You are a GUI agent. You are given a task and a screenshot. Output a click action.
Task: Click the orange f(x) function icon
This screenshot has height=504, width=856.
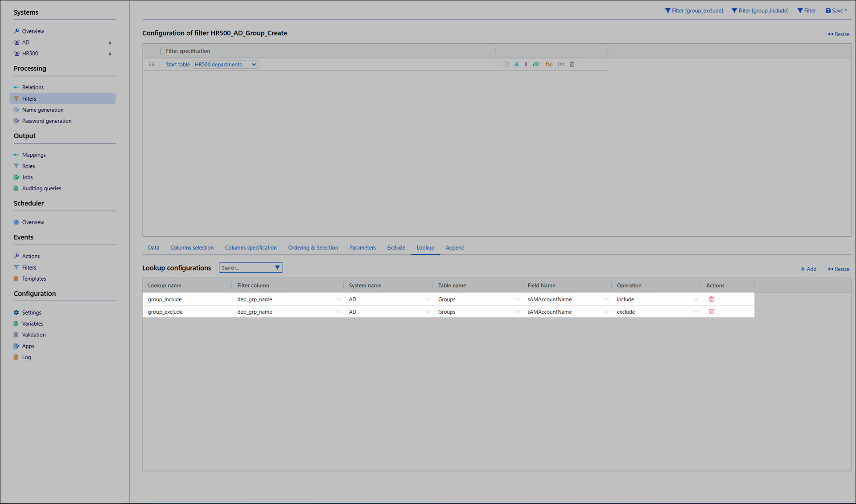549,64
